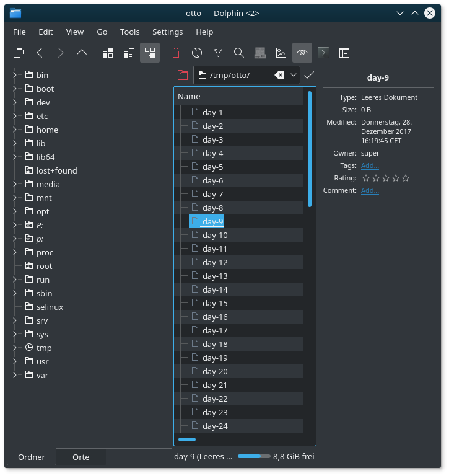Click Add... link next to Tags
This screenshot has height=476, width=449.
click(x=370, y=165)
